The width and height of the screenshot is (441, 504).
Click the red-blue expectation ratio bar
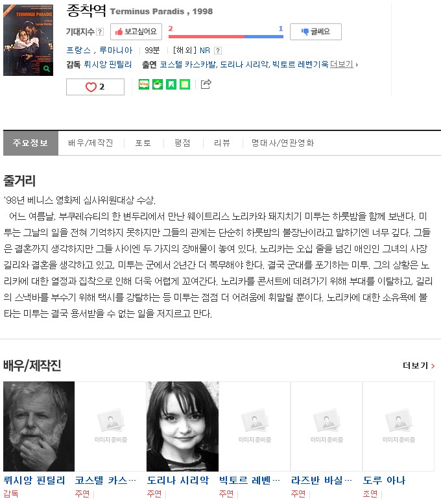[226, 36]
